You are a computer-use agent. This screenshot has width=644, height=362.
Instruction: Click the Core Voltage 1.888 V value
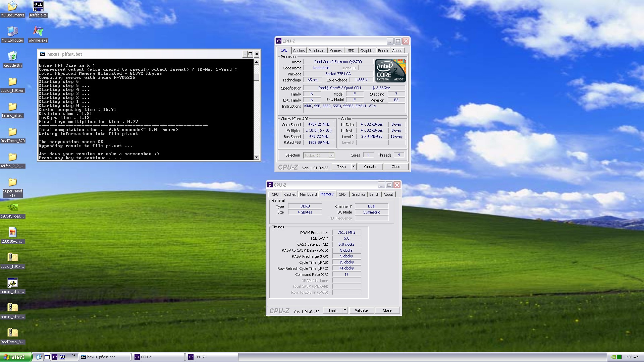361,80
